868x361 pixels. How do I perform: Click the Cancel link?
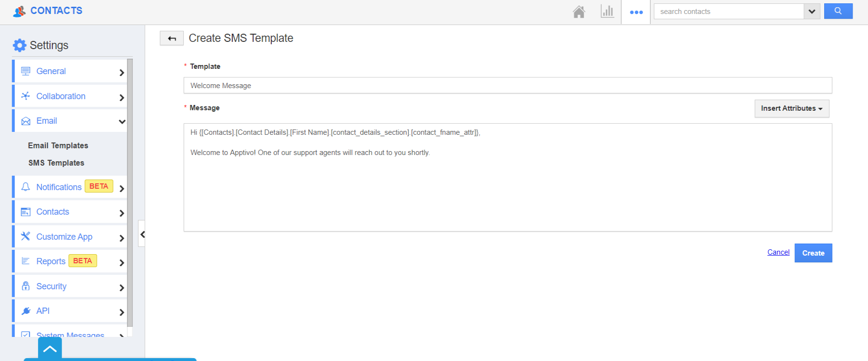click(x=778, y=252)
